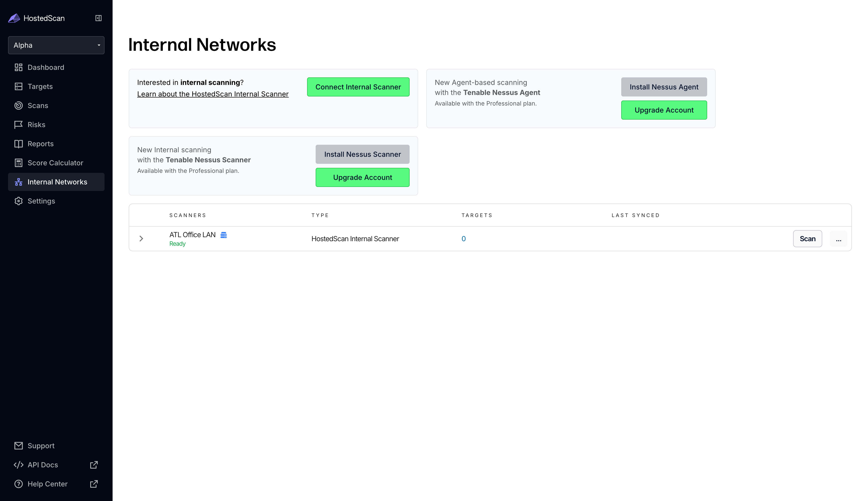Screen dimensions: 868x501
Task: Click the TARGETS column header
Action: [x=477, y=215]
